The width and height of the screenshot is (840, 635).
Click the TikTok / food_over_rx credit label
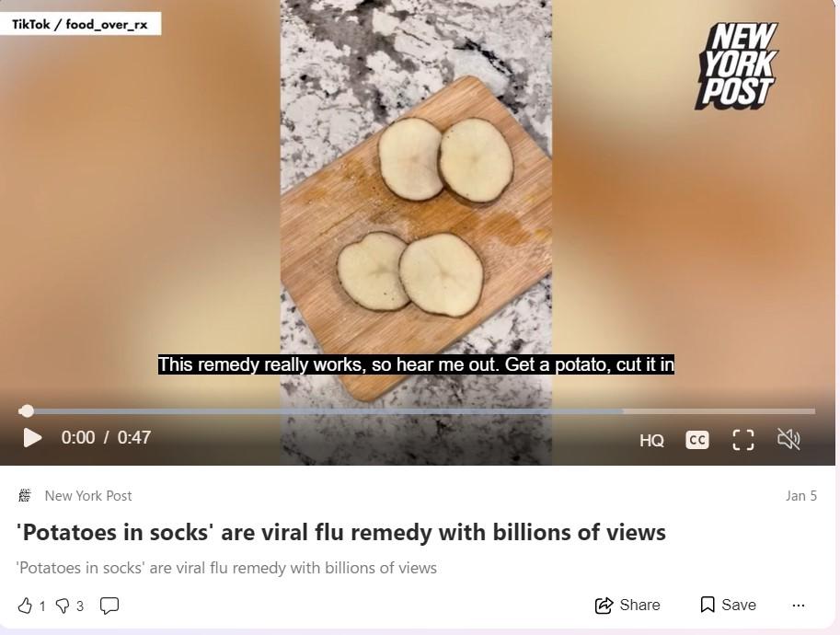click(80, 24)
